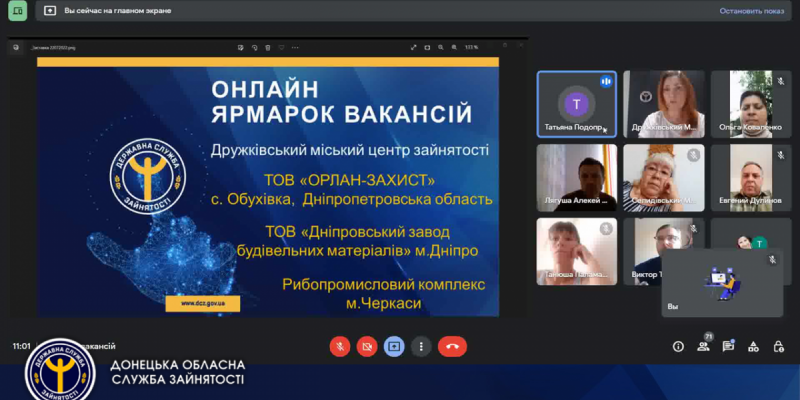Open meeting details info icon
Screen dimensions: 800x400
click(x=678, y=346)
